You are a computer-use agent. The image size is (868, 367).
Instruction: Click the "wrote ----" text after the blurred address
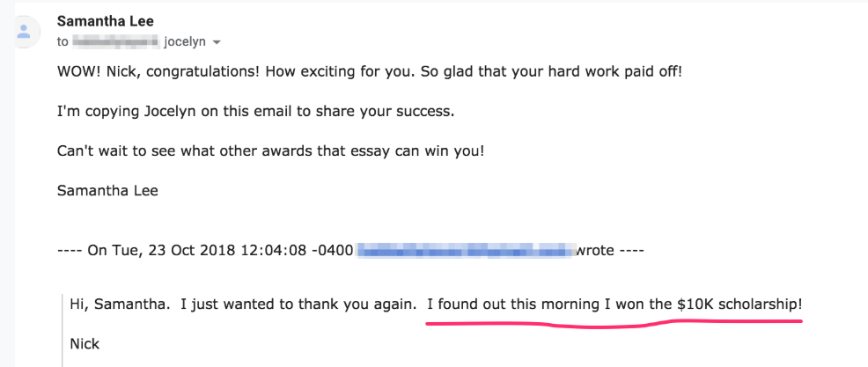click(x=610, y=250)
